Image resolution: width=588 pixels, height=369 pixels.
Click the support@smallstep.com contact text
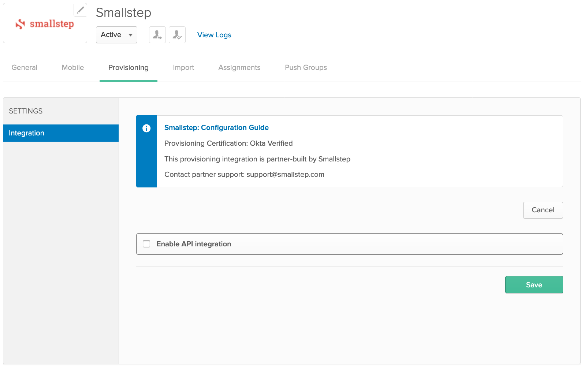point(285,175)
